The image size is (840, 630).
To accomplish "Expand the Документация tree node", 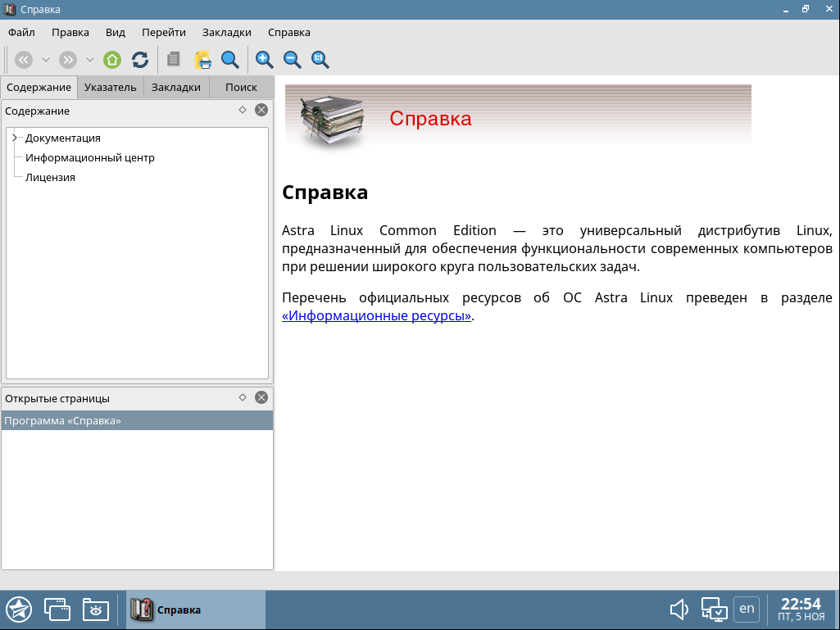I will pyautogui.click(x=15, y=138).
